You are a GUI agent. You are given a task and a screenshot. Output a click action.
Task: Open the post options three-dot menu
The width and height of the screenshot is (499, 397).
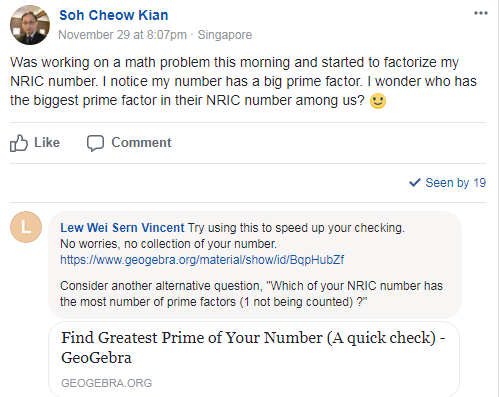pyautogui.click(x=481, y=13)
